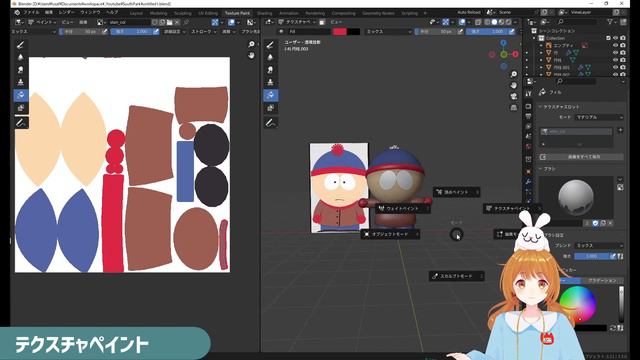Screen dimensions: 640x360
Task: Add a texture slot with the plus button
Action: point(620,130)
